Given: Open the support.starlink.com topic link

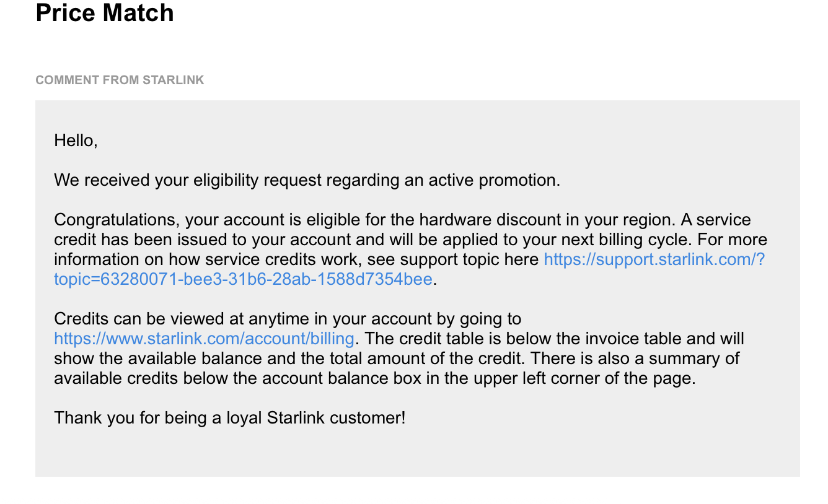Looking at the screenshot, I should pos(654,259).
